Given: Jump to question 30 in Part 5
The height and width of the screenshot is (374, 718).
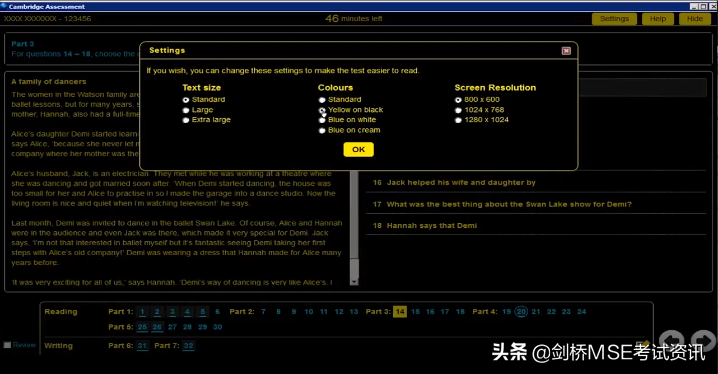Looking at the screenshot, I should point(218,327).
